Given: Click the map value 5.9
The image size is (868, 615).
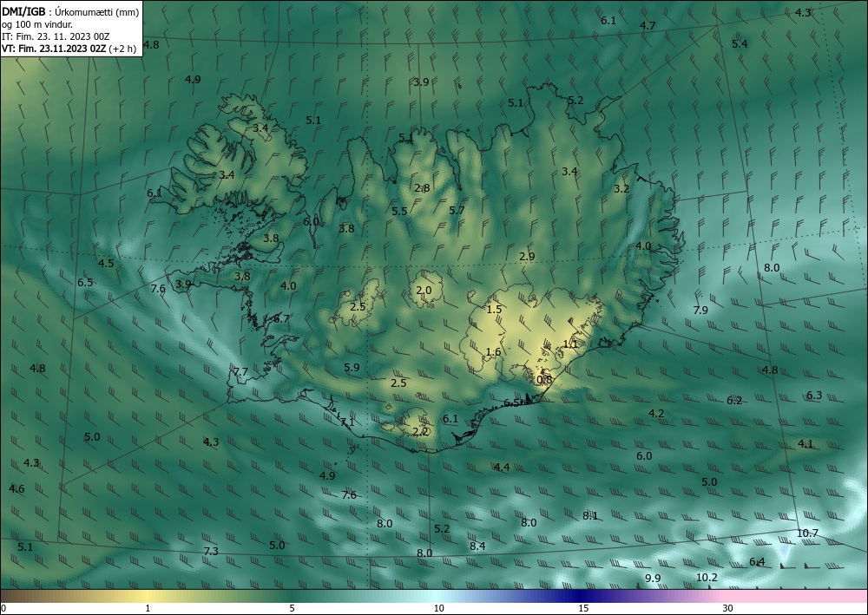Looking at the screenshot, I should [x=352, y=367].
